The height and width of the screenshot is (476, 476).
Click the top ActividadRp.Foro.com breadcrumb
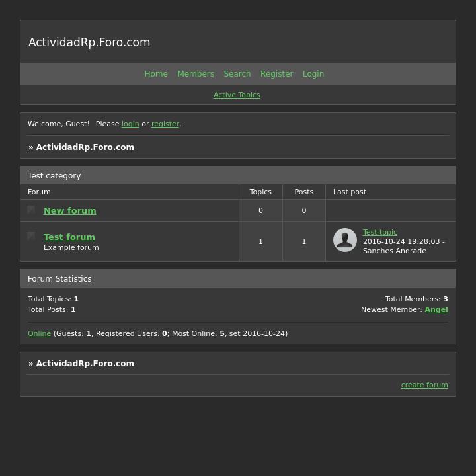coord(85,147)
